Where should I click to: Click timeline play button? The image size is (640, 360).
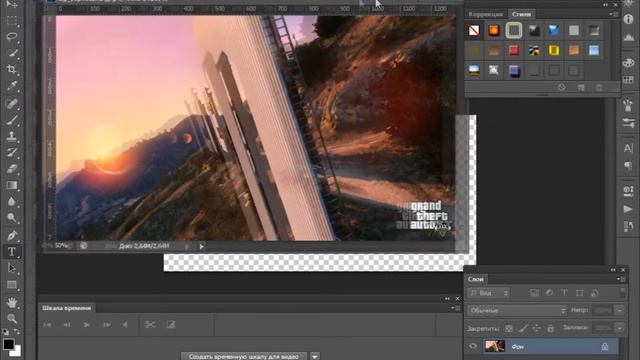tap(87, 325)
